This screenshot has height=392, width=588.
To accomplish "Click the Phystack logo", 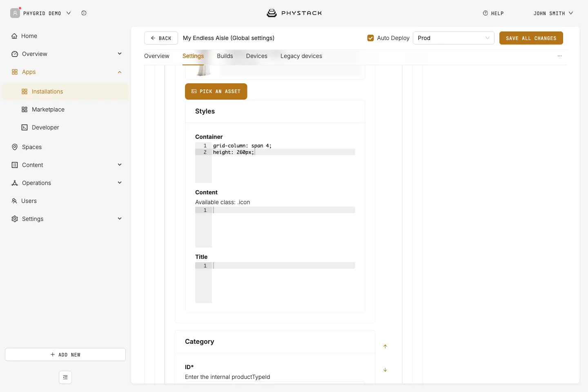I will click(x=294, y=13).
